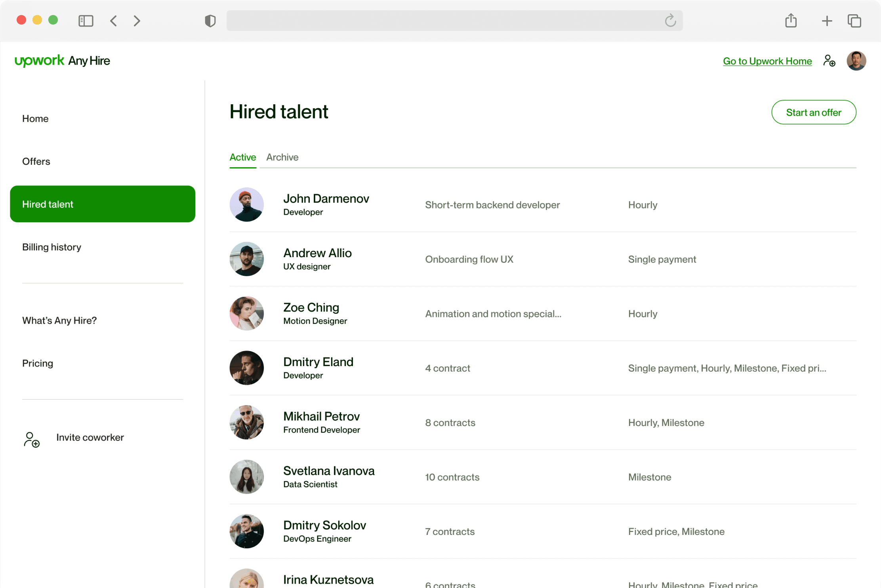This screenshot has width=881, height=588.
Task: Follow Go to Upwork Home link
Action: pyautogui.click(x=767, y=61)
